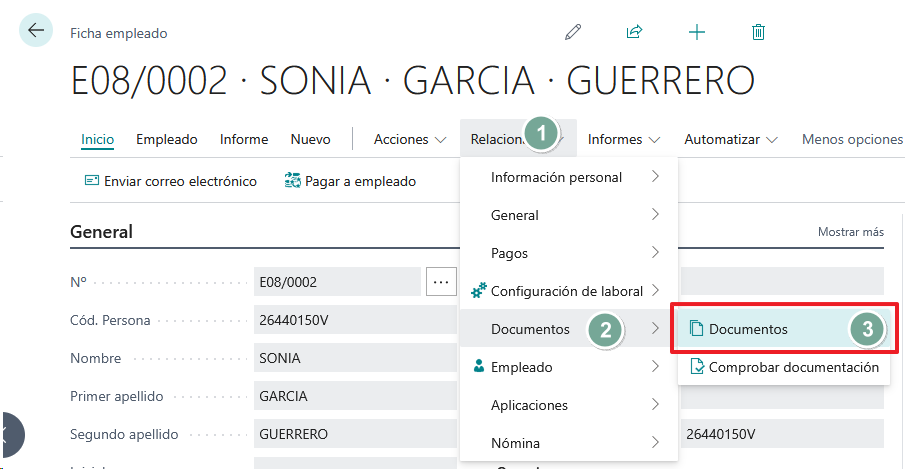Click the chevron beside Configuración de laboral
Viewport: 905px width, 469px height.
655,291
